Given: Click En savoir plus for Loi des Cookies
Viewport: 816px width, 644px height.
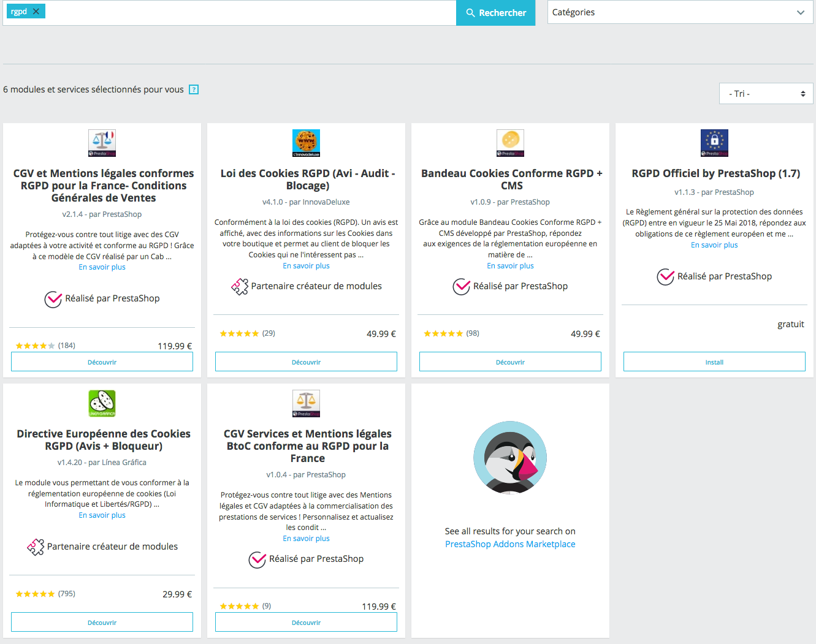Looking at the screenshot, I should coord(306,266).
